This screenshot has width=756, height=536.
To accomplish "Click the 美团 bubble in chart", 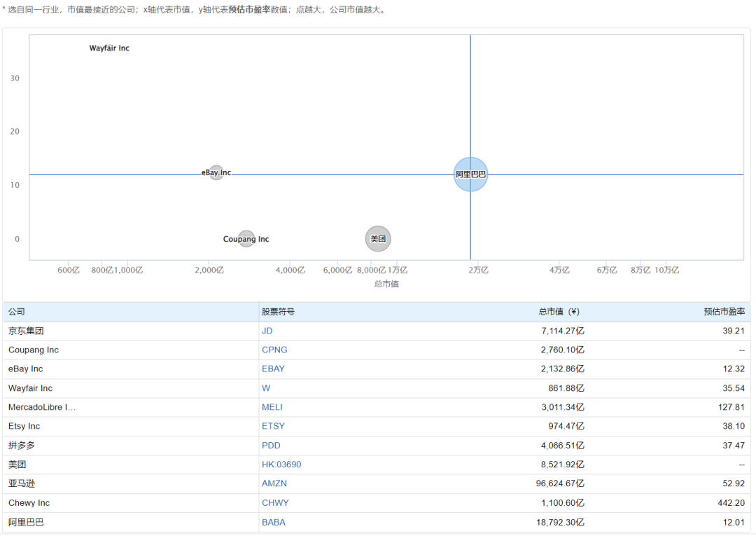I will point(378,238).
